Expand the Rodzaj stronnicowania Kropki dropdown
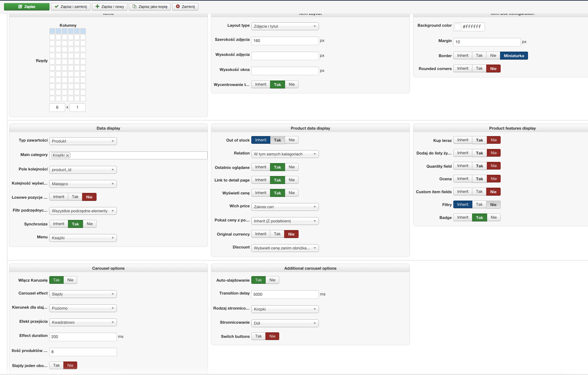 tap(285, 309)
